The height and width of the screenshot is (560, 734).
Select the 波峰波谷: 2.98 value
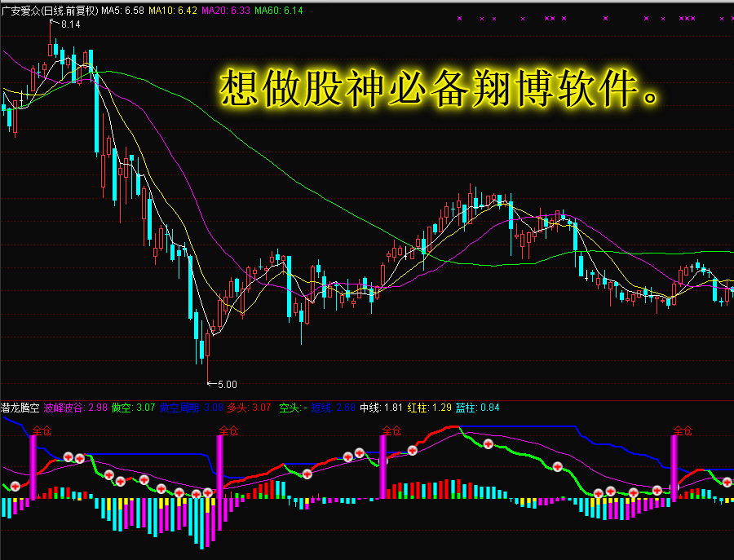(75, 408)
